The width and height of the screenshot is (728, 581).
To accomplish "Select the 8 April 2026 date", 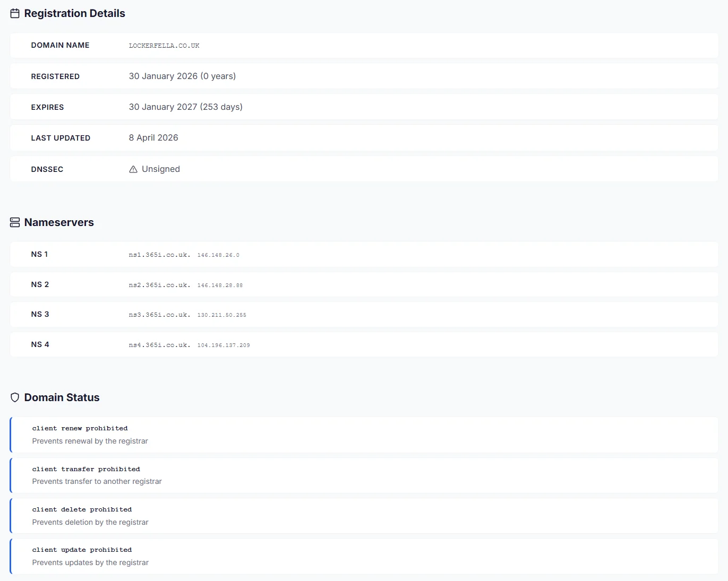I will tap(153, 137).
